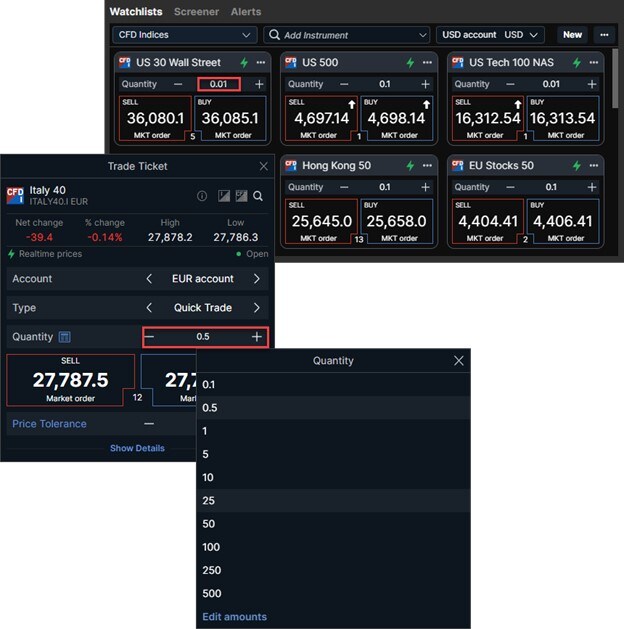Select previous order Type with left chevron
This screenshot has height=629, width=624.
click(x=149, y=308)
